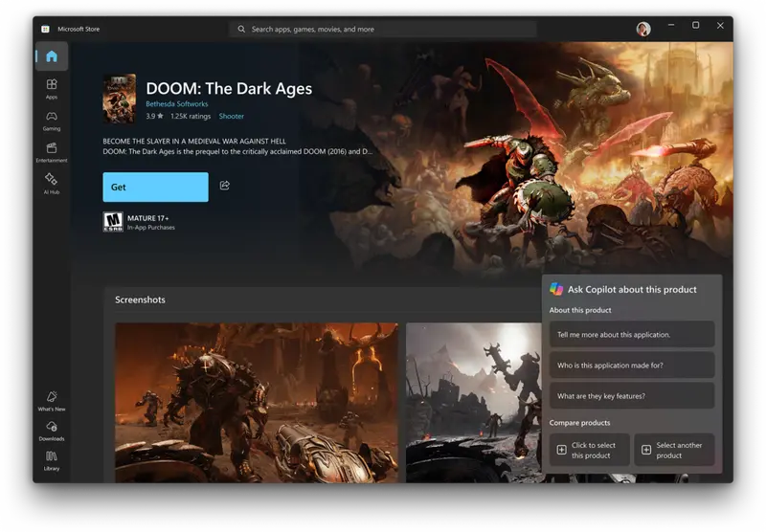The image size is (766, 532).
Task: Open the Gaming section
Action: point(52,121)
